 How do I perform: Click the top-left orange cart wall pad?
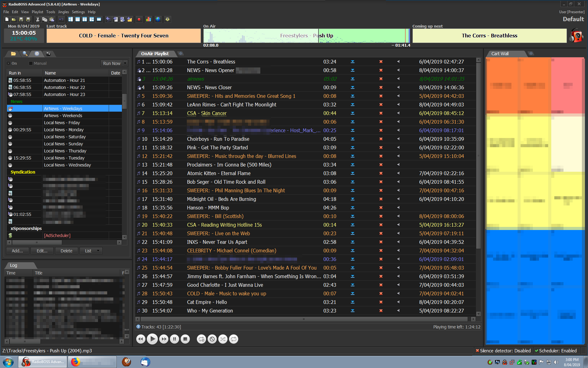coord(502,86)
